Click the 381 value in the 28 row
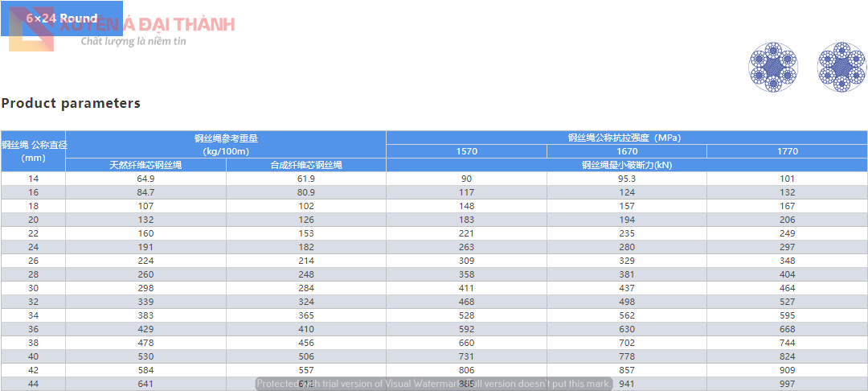The height and width of the screenshot is (391, 868). [x=627, y=274]
